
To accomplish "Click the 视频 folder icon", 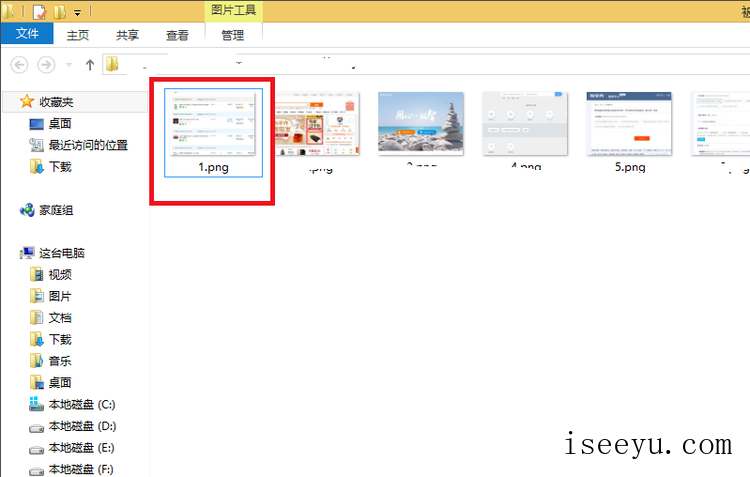I will [x=36, y=275].
